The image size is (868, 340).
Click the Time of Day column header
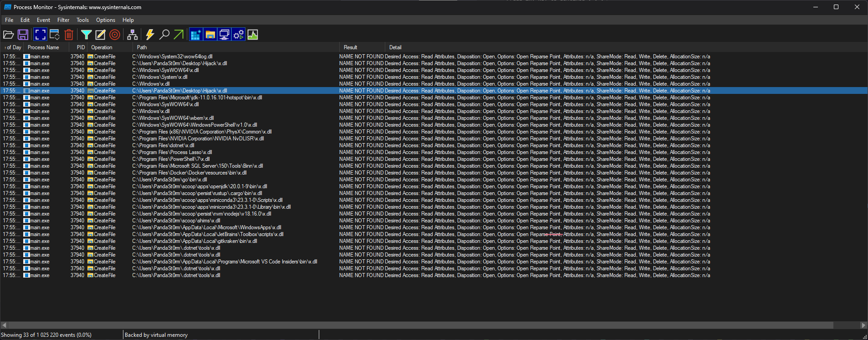12,47
